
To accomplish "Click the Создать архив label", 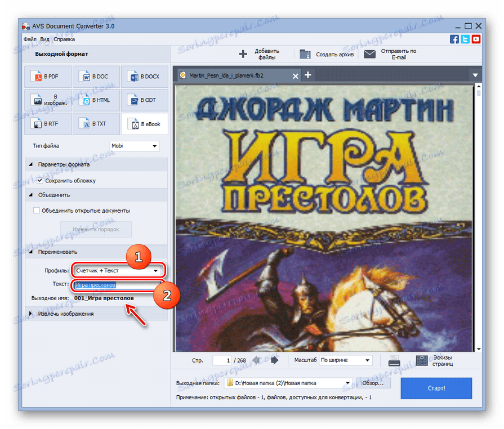I will coord(334,54).
